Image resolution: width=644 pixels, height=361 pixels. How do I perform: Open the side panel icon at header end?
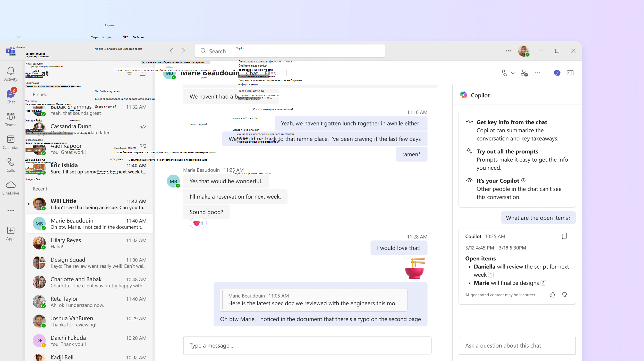[x=570, y=73]
